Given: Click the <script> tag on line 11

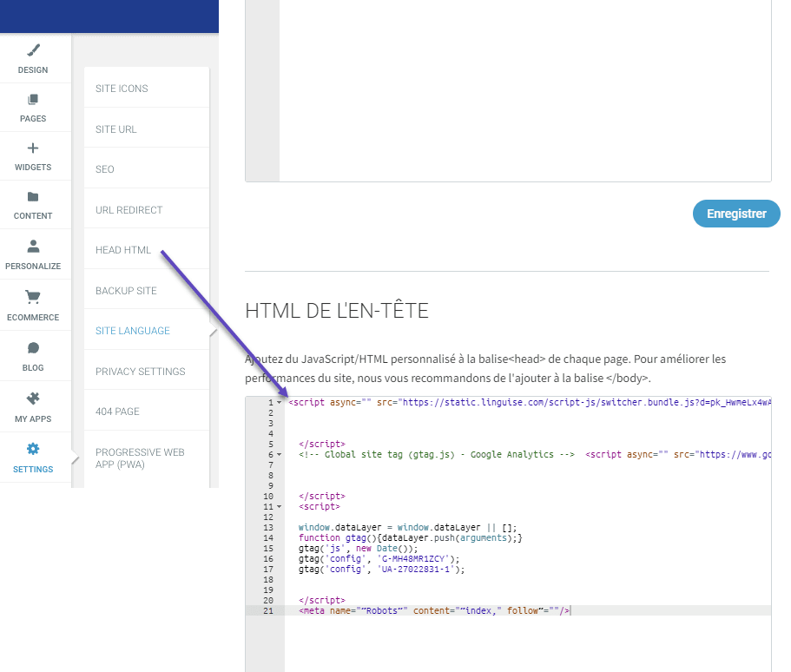Looking at the screenshot, I should click(x=320, y=506).
